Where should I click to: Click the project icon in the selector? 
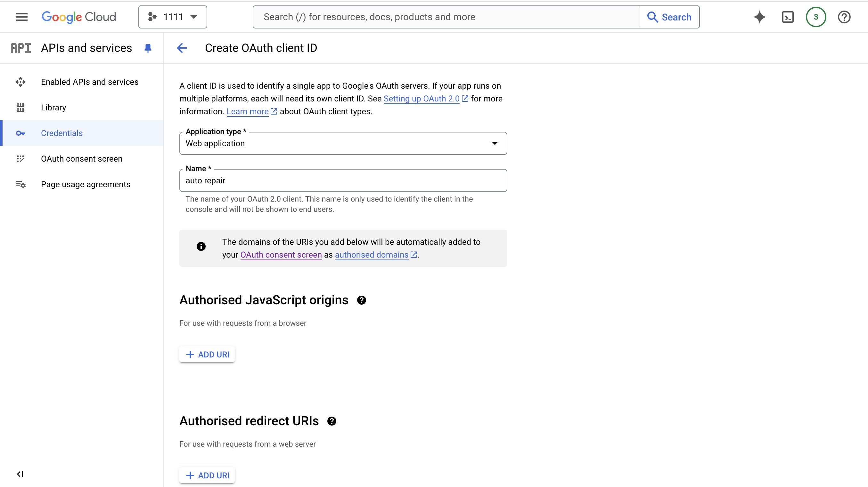coord(152,17)
